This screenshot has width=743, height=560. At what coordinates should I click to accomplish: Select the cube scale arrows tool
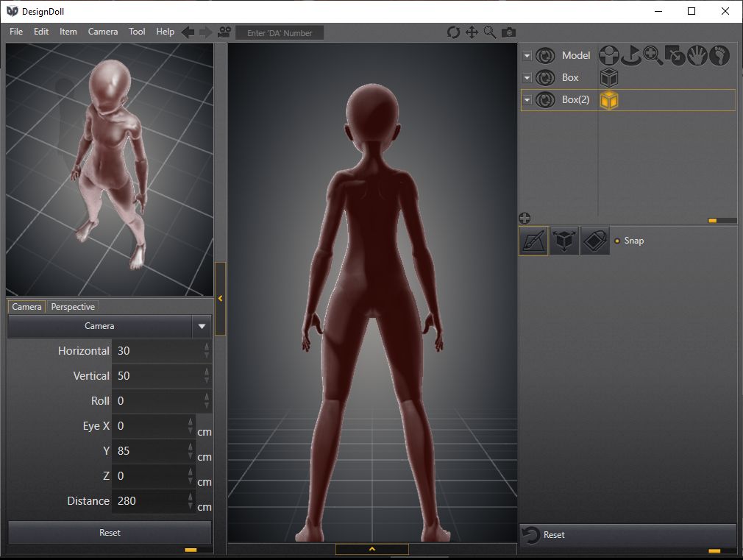click(564, 241)
